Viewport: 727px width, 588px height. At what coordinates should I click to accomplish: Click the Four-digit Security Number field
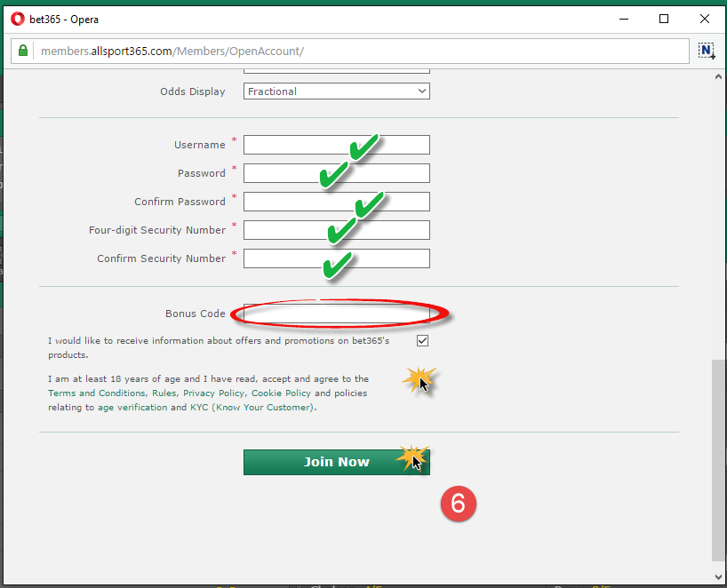[x=337, y=230]
